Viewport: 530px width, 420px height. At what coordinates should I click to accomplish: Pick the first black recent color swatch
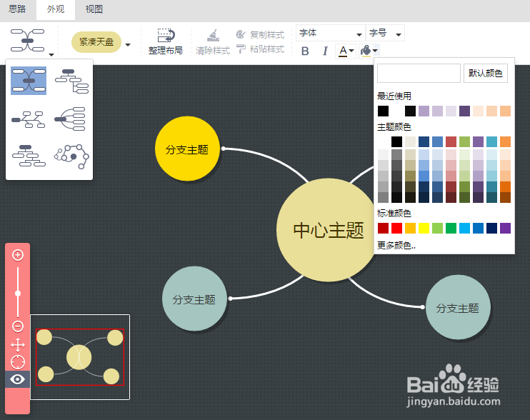pos(384,111)
